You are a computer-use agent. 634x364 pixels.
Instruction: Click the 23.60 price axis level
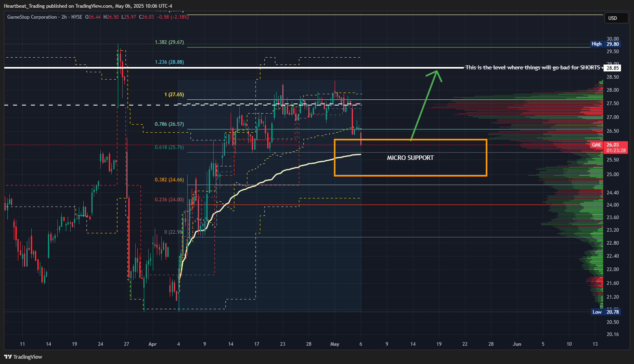coord(613,218)
